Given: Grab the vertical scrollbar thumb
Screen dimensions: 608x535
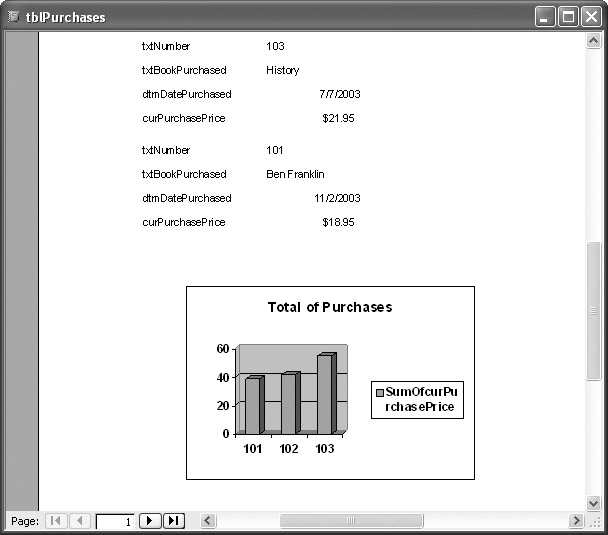Looking at the screenshot, I should click(x=594, y=310).
